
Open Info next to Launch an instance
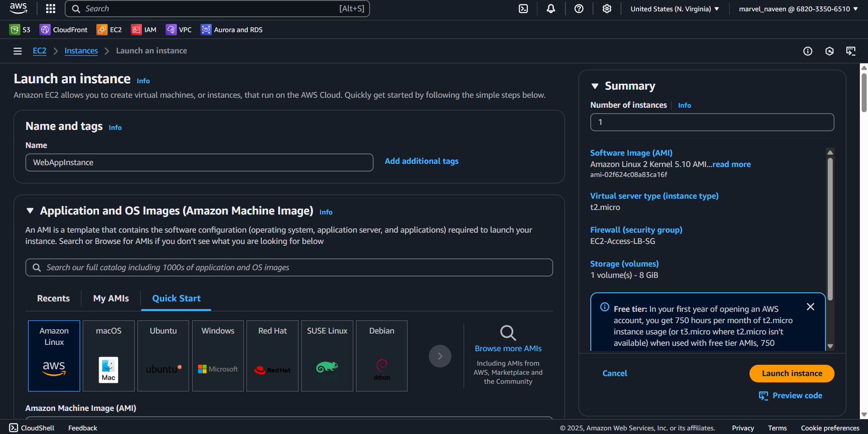pos(143,81)
